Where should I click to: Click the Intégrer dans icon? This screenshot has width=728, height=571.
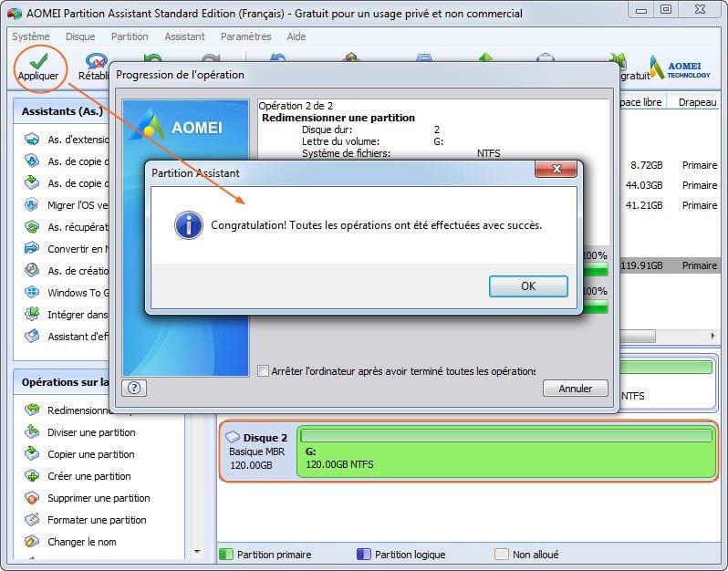(x=32, y=314)
